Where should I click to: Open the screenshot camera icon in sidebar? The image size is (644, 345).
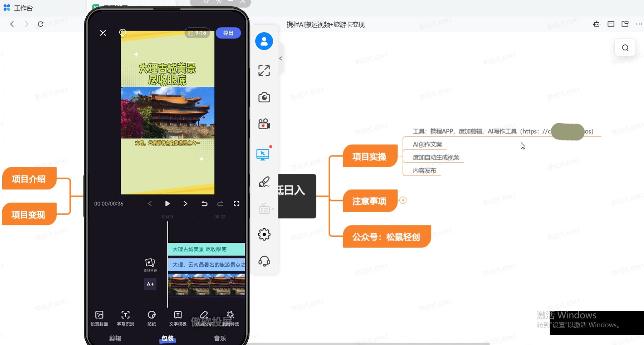(264, 97)
